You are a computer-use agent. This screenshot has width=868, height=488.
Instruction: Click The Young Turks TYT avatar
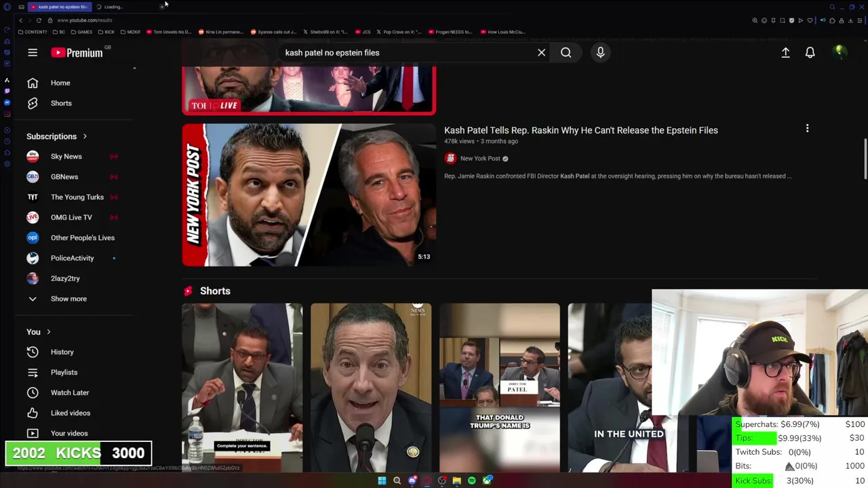point(33,197)
